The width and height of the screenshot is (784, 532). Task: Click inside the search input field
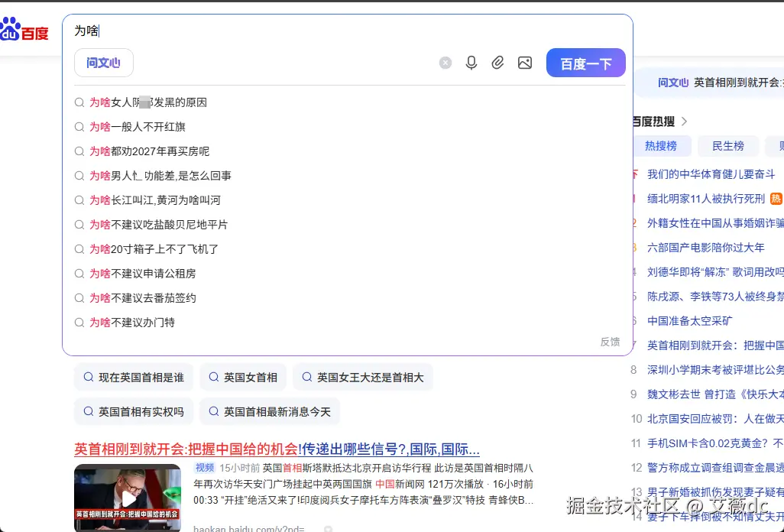pyautogui.click(x=229, y=32)
